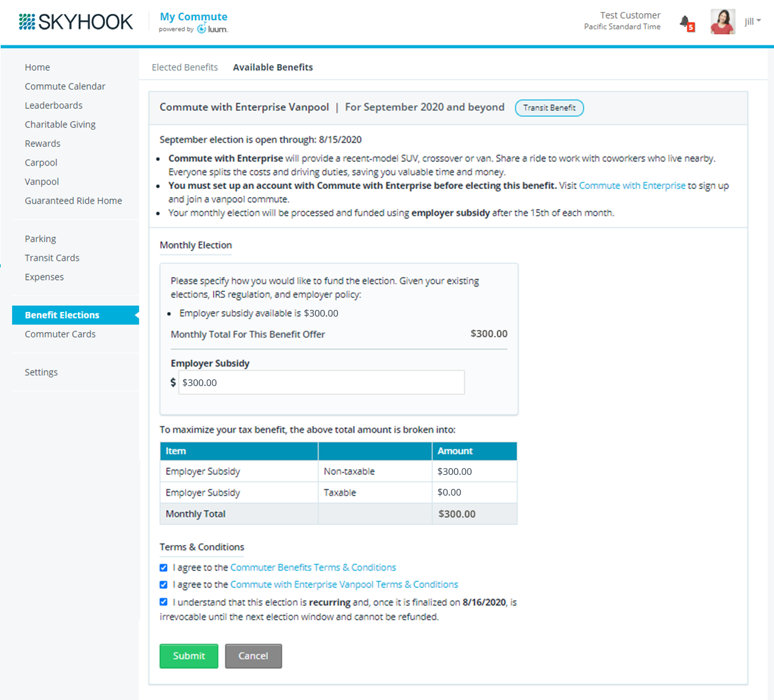
Task: Click Monthly Total For This Benefit Offer
Action: [248, 335]
